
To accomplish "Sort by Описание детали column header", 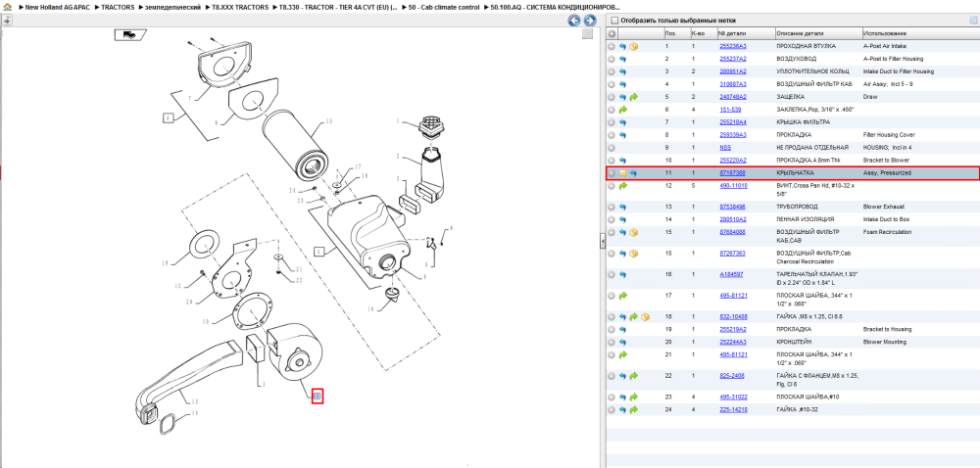I will point(817,33).
